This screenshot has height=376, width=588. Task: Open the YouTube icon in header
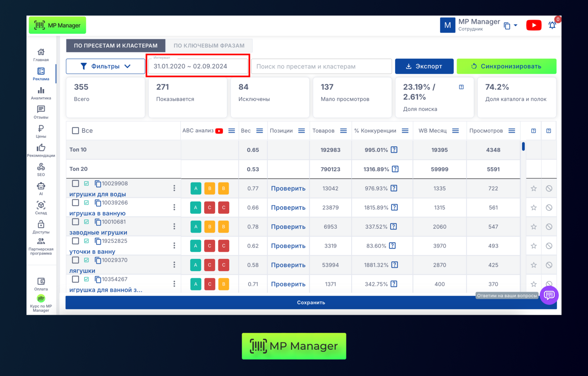[x=533, y=25]
